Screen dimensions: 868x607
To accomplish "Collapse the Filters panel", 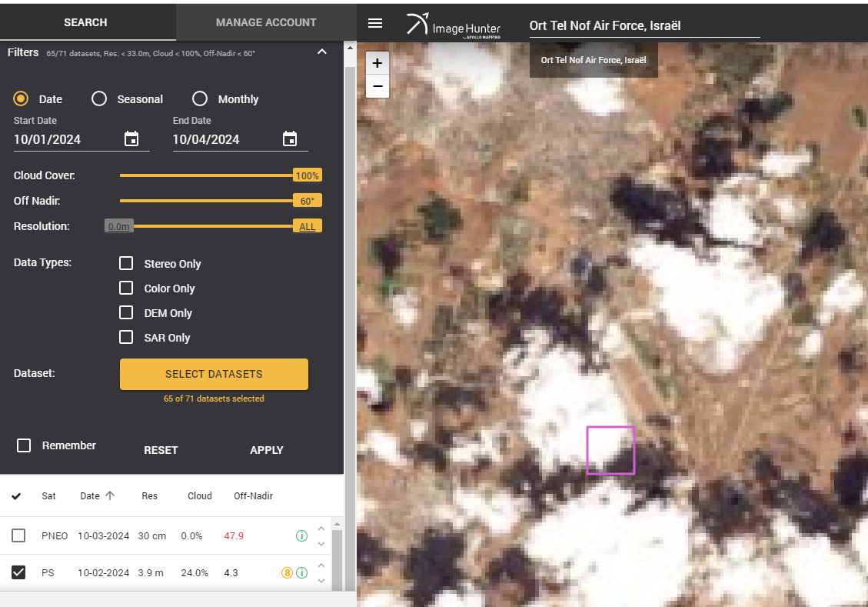I will (x=322, y=52).
